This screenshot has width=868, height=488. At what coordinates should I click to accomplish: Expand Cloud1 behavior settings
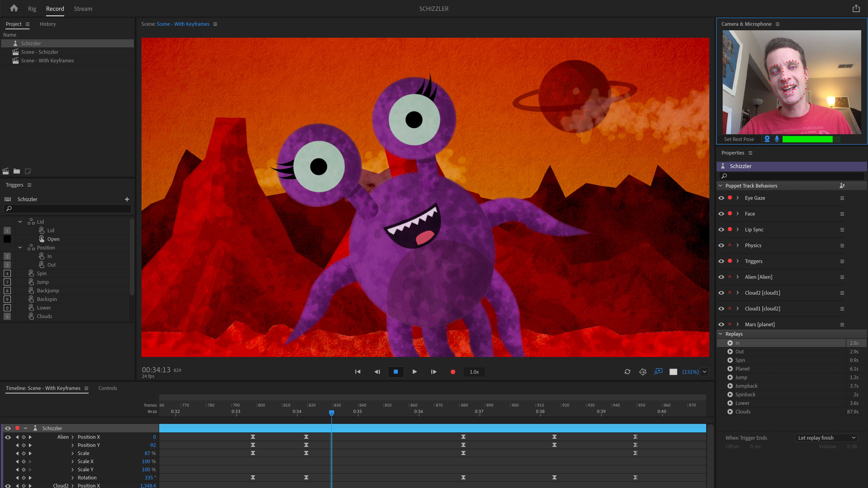[737, 308]
